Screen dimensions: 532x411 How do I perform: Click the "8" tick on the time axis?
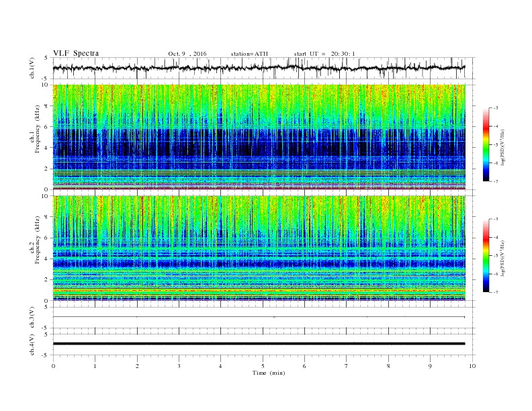coord(388,366)
